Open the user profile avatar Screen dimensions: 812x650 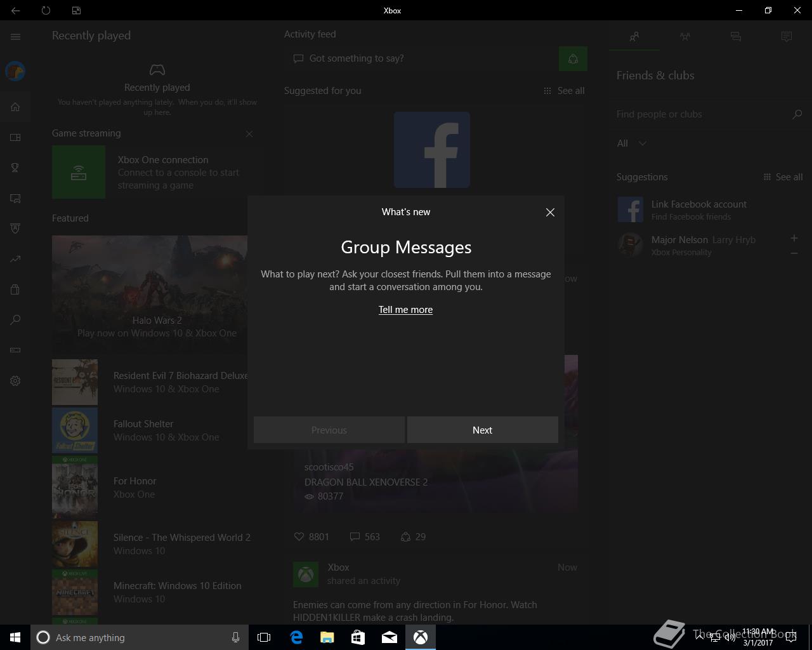15,71
